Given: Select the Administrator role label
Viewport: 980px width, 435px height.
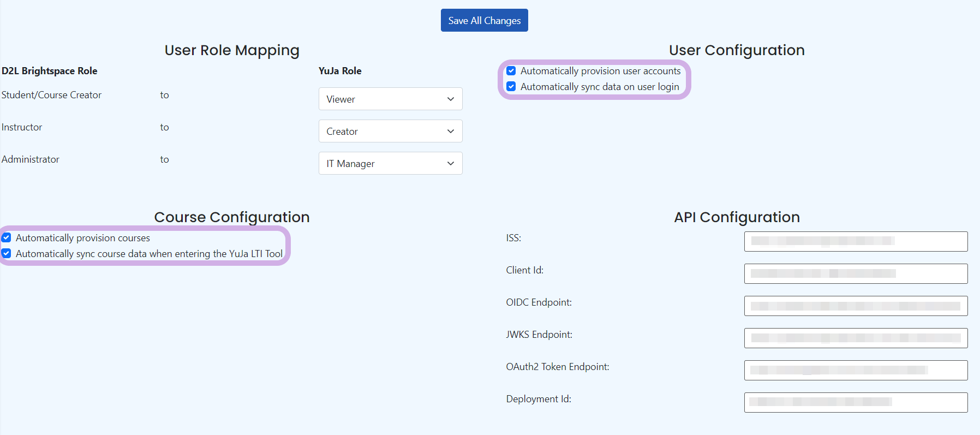Looking at the screenshot, I should (31, 159).
